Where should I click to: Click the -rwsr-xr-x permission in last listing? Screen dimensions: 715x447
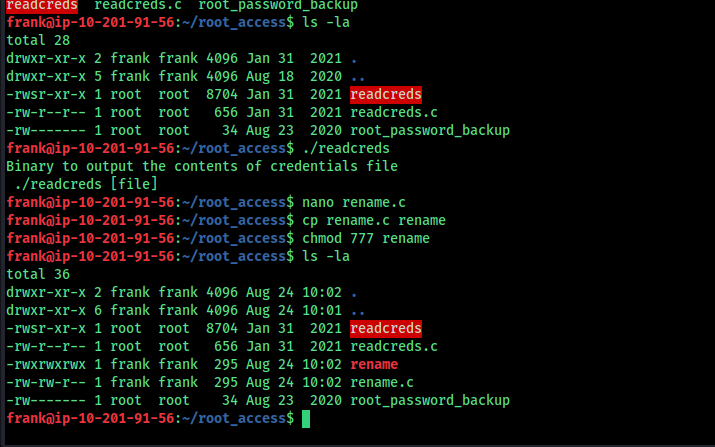pos(46,328)
